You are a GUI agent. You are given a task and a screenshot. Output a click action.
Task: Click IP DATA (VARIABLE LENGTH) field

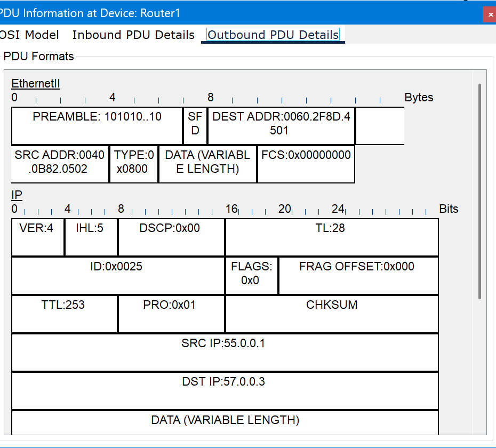pyautogui.click(x=225, y=423)
